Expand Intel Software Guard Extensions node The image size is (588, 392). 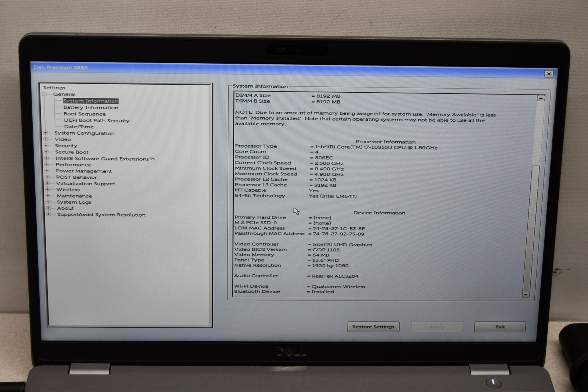coord(46,158)
